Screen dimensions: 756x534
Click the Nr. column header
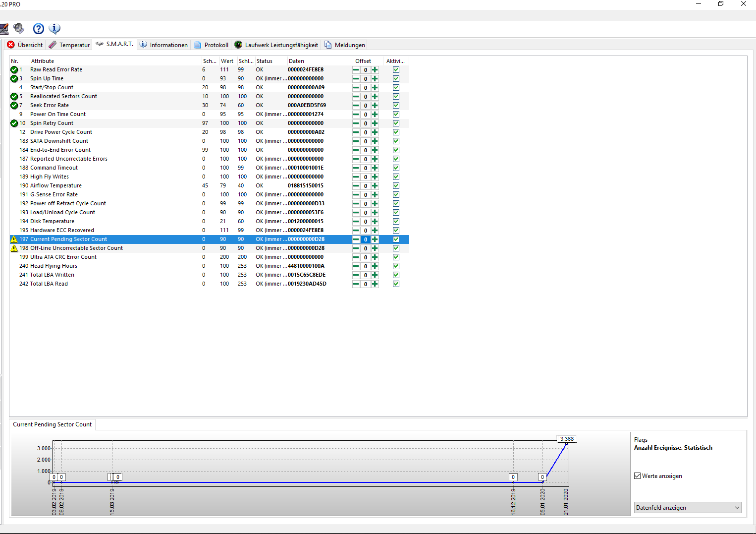tap(19, 61)
